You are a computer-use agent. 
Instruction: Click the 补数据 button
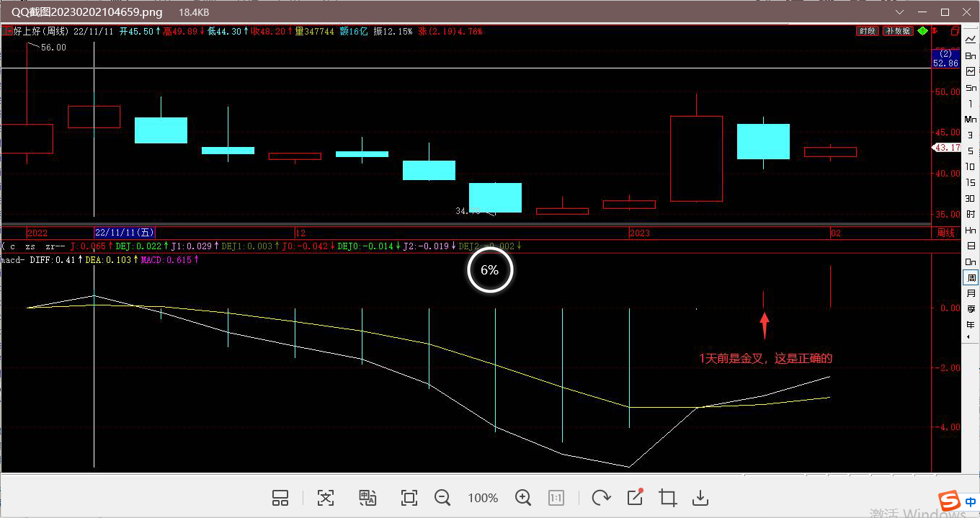(x=898, y=31)
